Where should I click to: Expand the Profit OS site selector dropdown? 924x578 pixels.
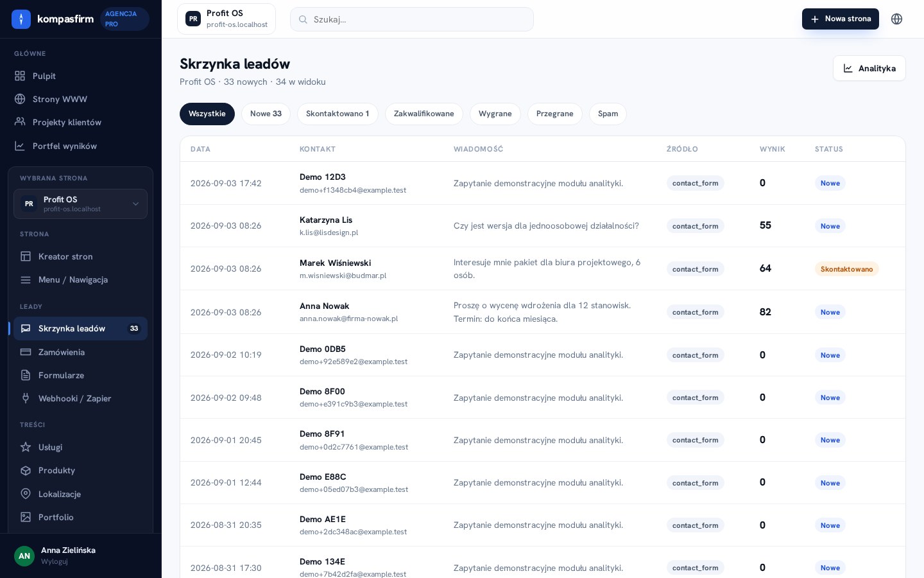point(80,204)
